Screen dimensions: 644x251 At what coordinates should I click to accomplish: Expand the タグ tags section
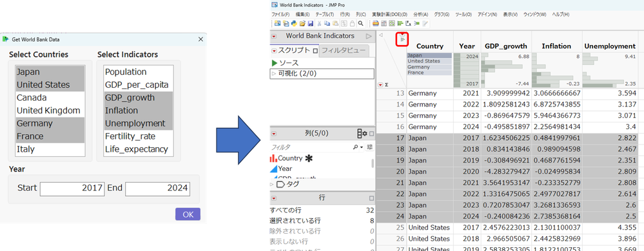point(272,185)
